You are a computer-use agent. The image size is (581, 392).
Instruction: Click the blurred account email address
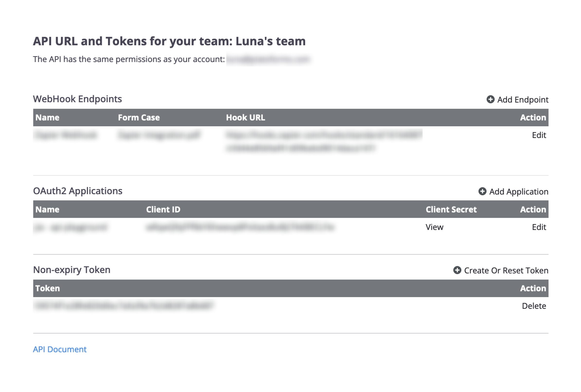click(268, 59)
